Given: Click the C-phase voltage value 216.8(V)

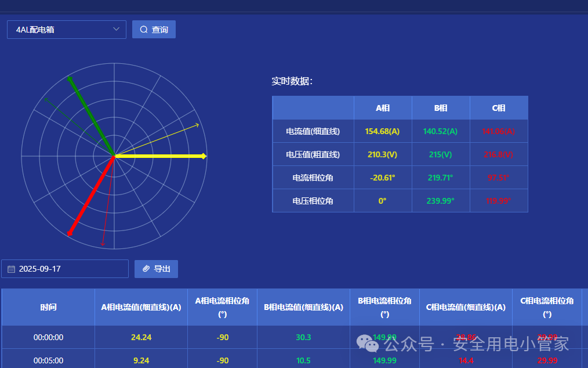Looking at the screenshot, I should coord(498,155).
